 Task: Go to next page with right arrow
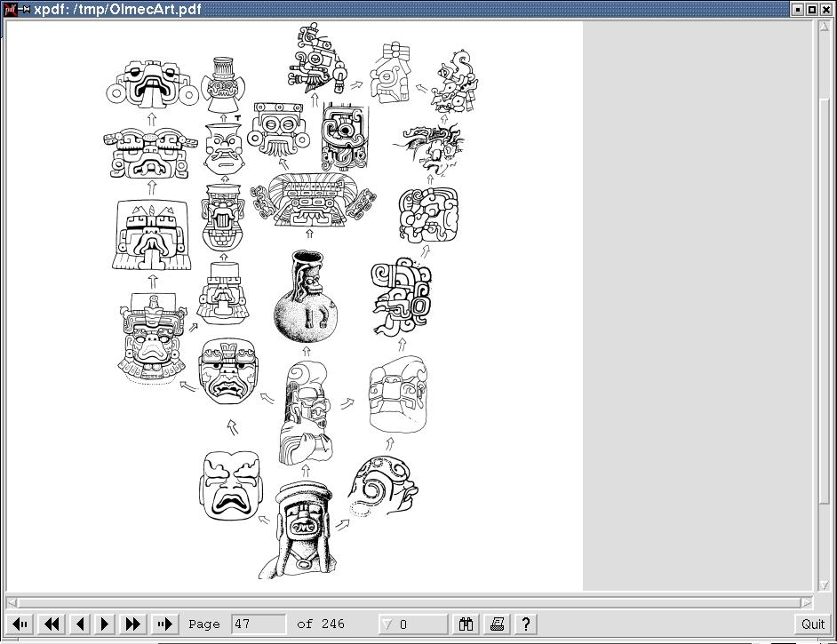click(105, 624)
